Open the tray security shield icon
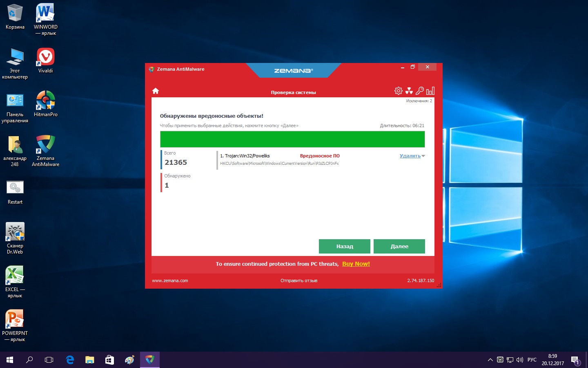 [x=500, y=360]
